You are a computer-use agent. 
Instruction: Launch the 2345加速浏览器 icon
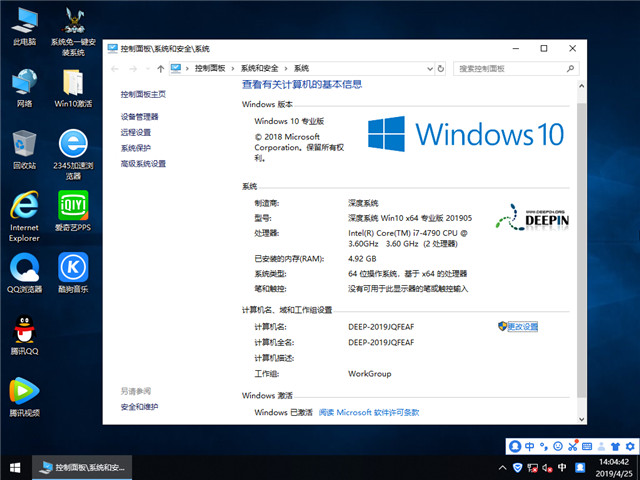tap(73, 154)
